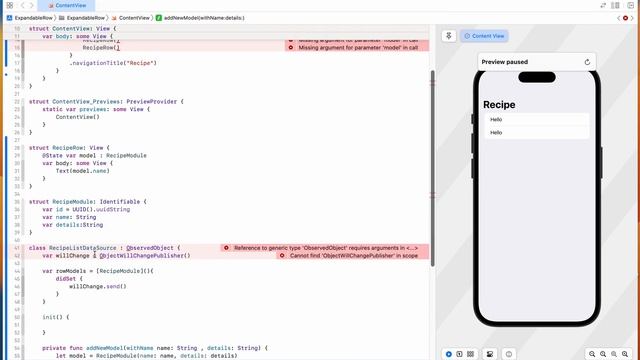Place cursor on struct RecipeRow line
This screenshot has width=640, height=360.
69,148
